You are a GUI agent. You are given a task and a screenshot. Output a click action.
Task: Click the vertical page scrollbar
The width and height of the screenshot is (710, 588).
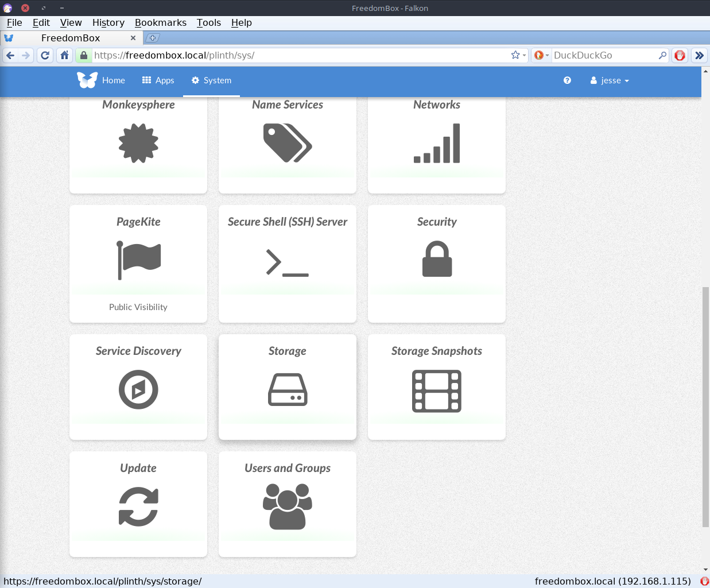[x=705, y=407]
